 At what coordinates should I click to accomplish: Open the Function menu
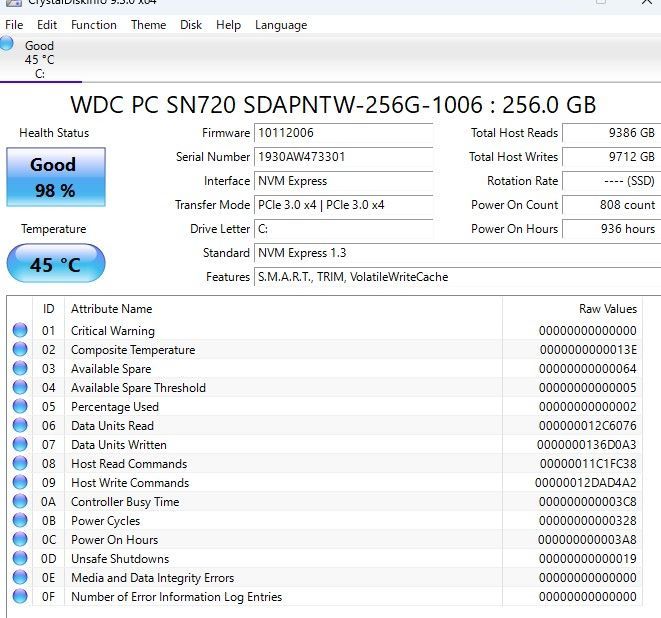tap(94, 25)
